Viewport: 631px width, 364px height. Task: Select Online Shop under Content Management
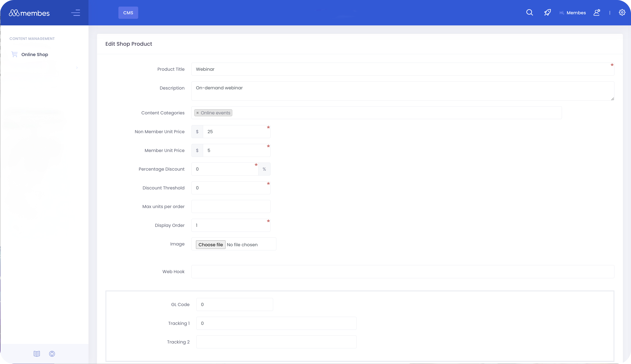35,54
